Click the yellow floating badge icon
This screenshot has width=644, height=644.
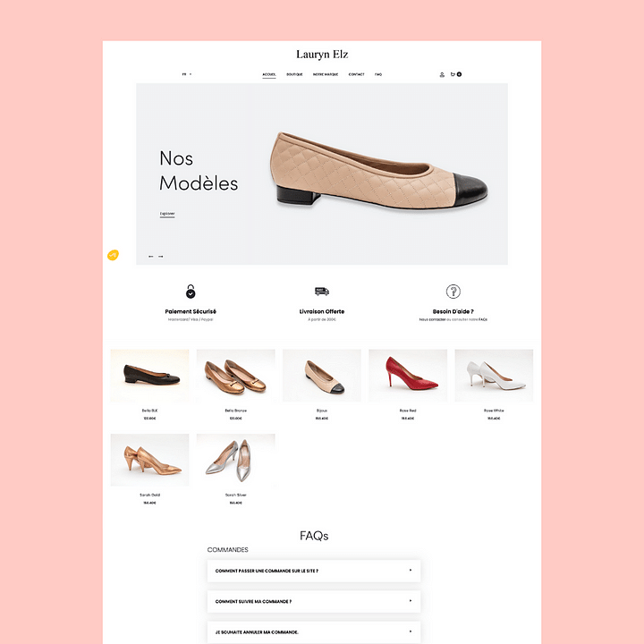click(x=113, y=255)
